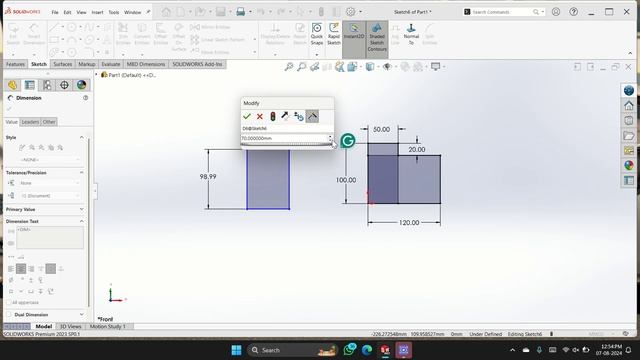This screenshot has width=640, height=360.
Task: Switch to the Features tab
Action: pos(16,64)
